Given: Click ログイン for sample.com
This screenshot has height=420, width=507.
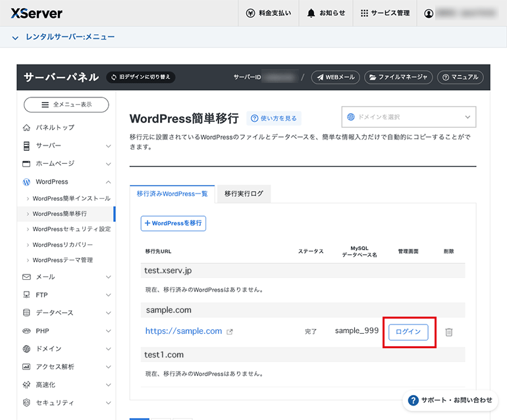Looking at the screenshot, I should coord(408,332).
